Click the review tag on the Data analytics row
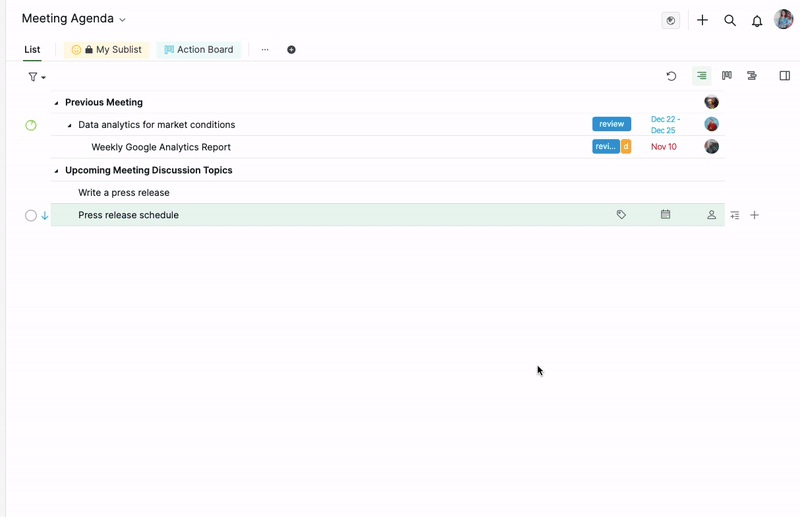 tap(611, 124)
